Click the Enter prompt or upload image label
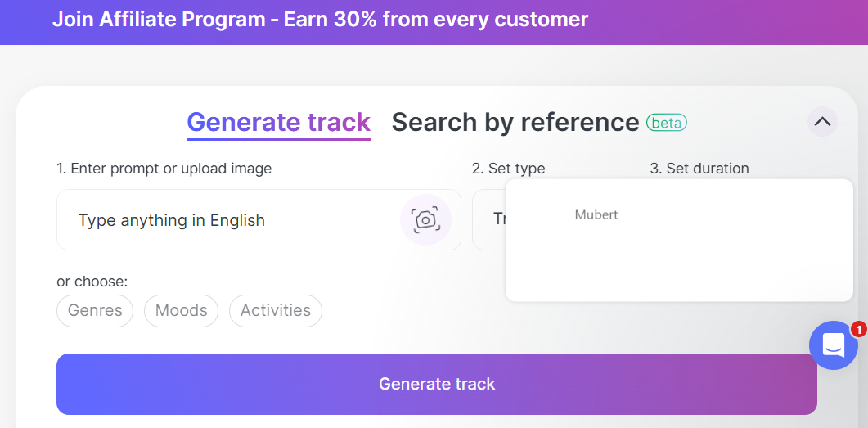 [x=164, y=169]
